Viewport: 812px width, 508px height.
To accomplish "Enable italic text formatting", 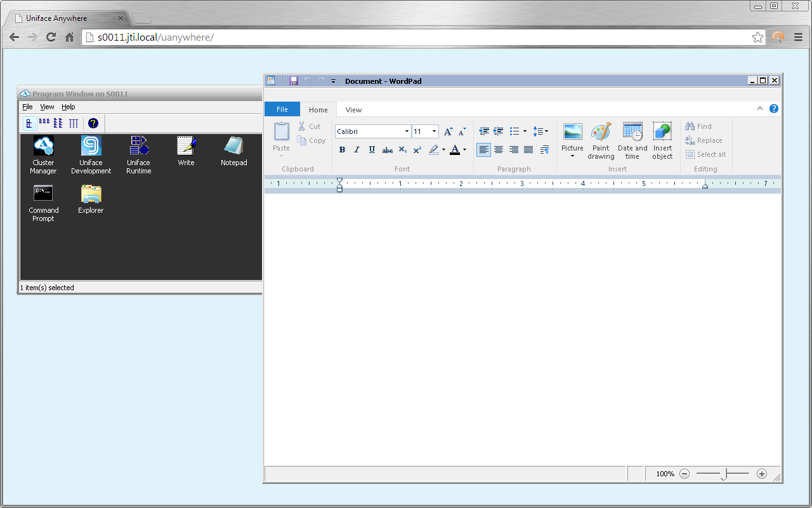I will point(357,149).
